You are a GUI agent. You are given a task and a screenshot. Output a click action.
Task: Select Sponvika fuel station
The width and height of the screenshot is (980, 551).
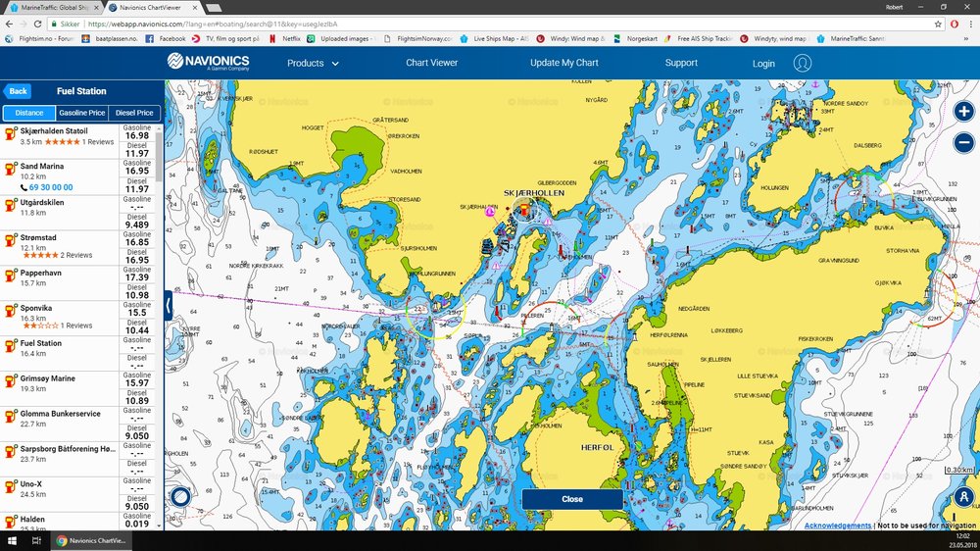point(60,318)
